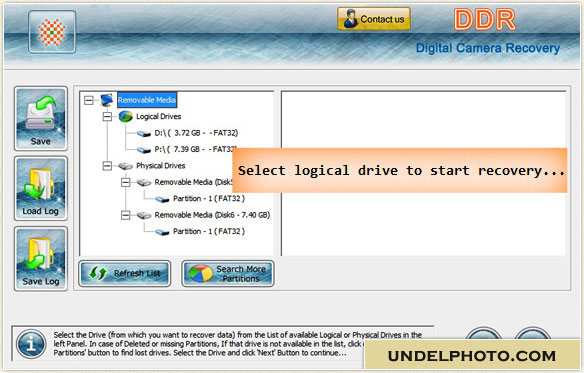Click the Digital Camera Recovery heading
The width and height of the screenshot is (584, 373).
pyautogui.click(x=488, y=48)
